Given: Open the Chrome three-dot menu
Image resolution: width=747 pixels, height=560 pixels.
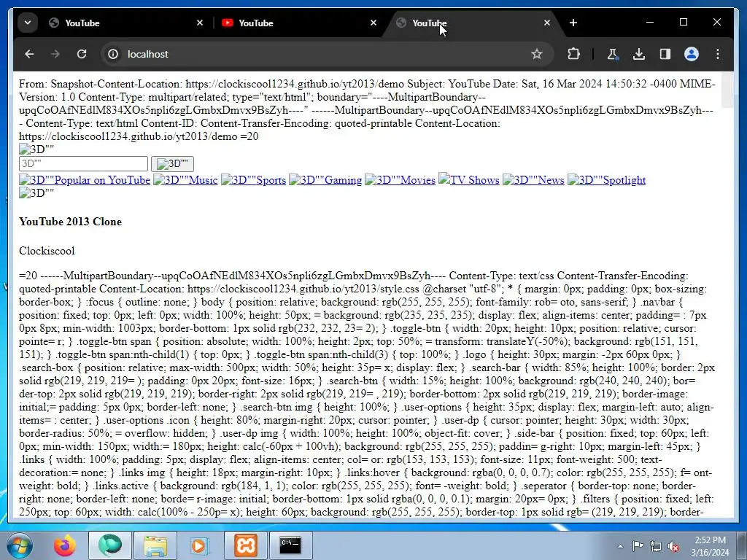Looking at the screenshot, I should coord(718,54).
